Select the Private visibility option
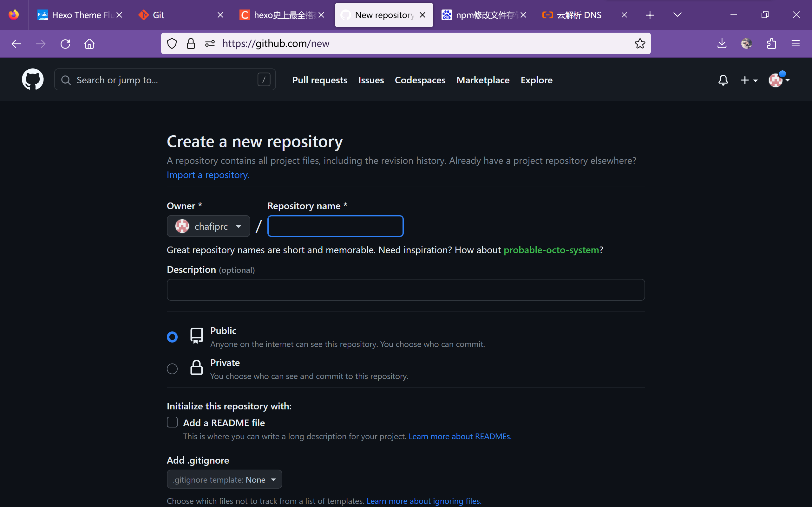812x507 pixels. [172, 369]
